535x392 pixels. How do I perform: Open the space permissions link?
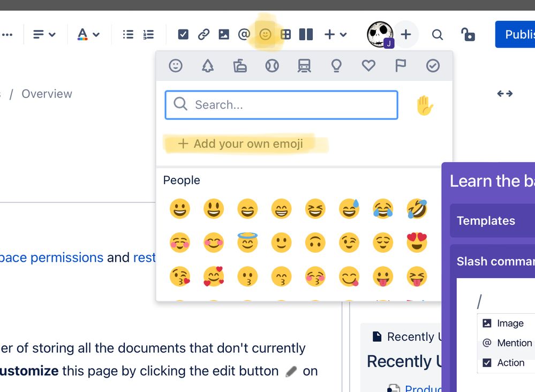tap(51, 258)
